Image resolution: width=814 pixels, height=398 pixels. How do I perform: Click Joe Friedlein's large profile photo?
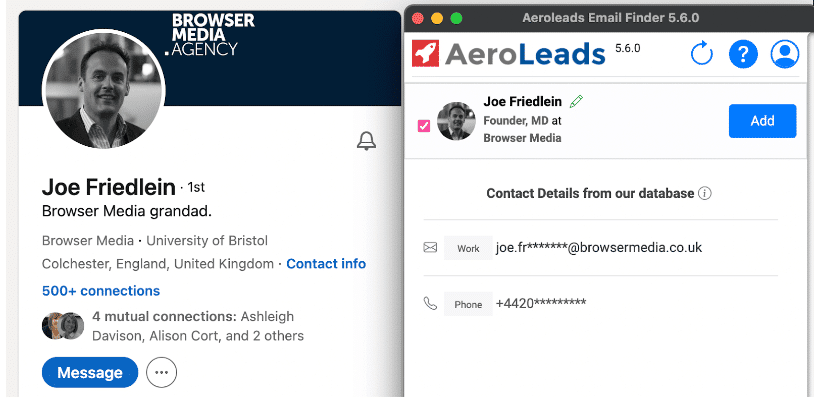click(103, 89)
